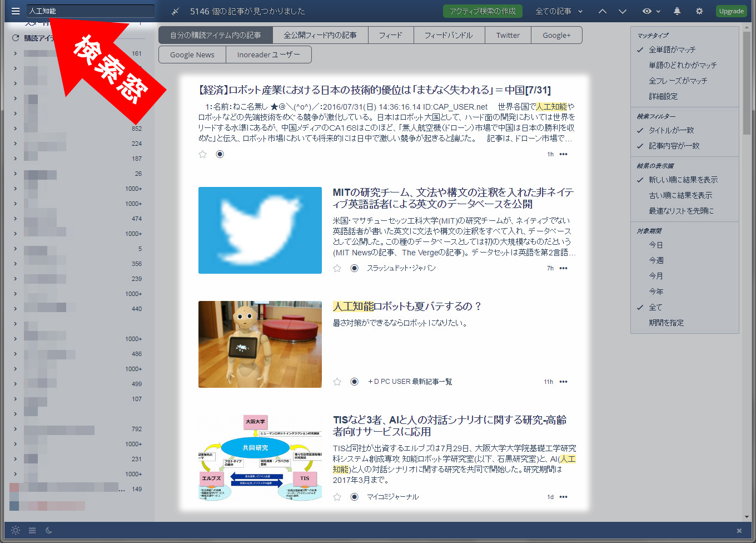Open the more options of the 11h article
Viewport: 756px width, 543px height.
(x=564, y=382)
